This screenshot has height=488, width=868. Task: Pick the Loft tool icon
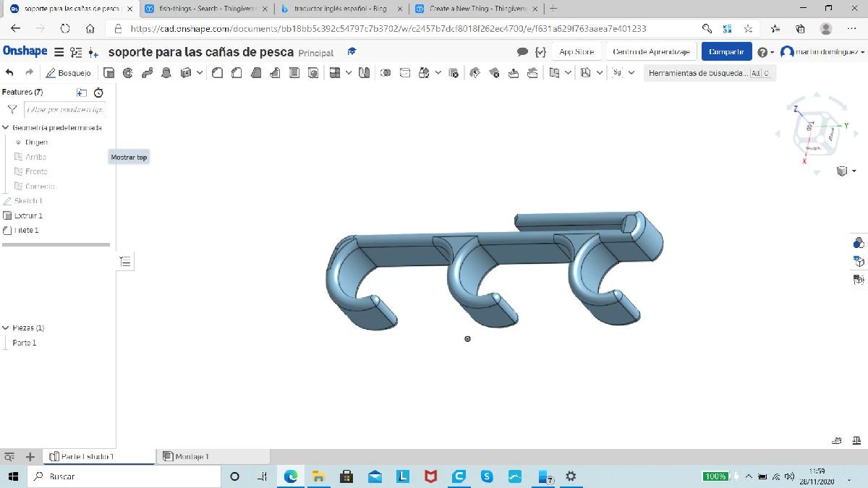(166, 73)
